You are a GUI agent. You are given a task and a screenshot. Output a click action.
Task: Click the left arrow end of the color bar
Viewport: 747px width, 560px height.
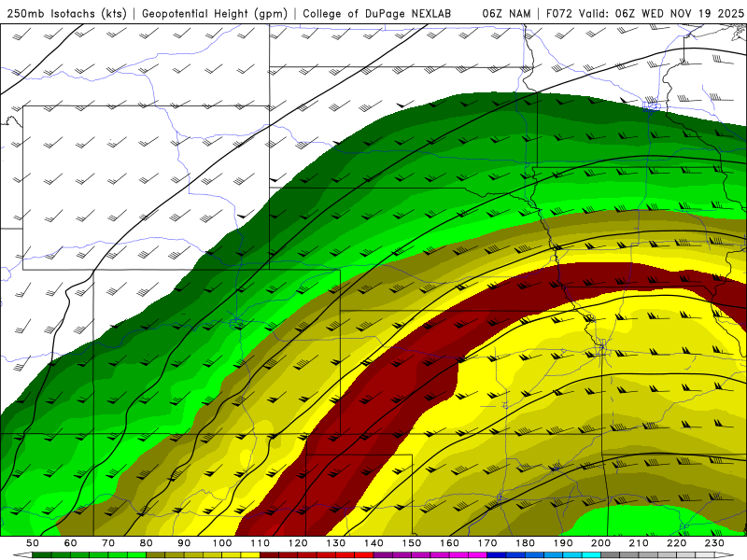tap(22, 555)
